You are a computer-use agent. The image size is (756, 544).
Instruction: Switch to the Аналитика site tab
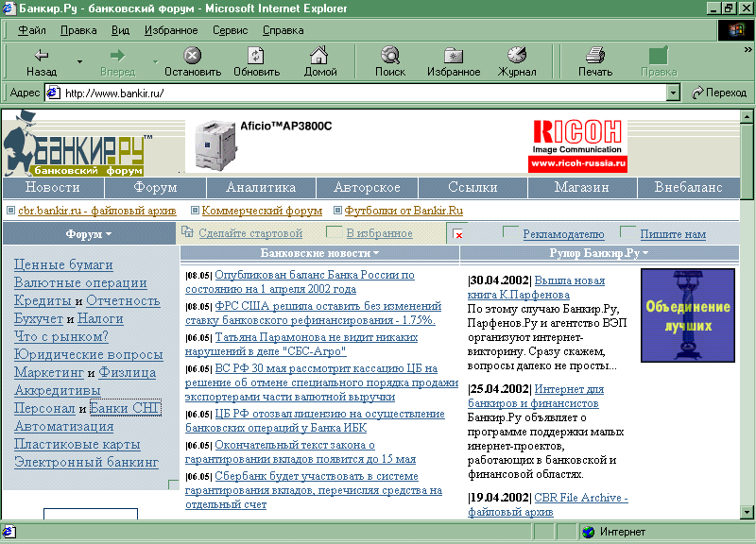coord(261,187)
